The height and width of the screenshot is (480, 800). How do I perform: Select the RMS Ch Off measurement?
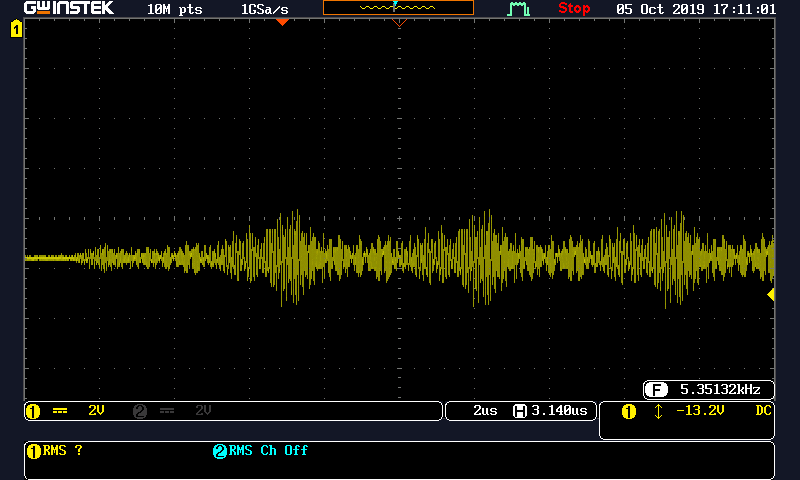pos(260,451)
